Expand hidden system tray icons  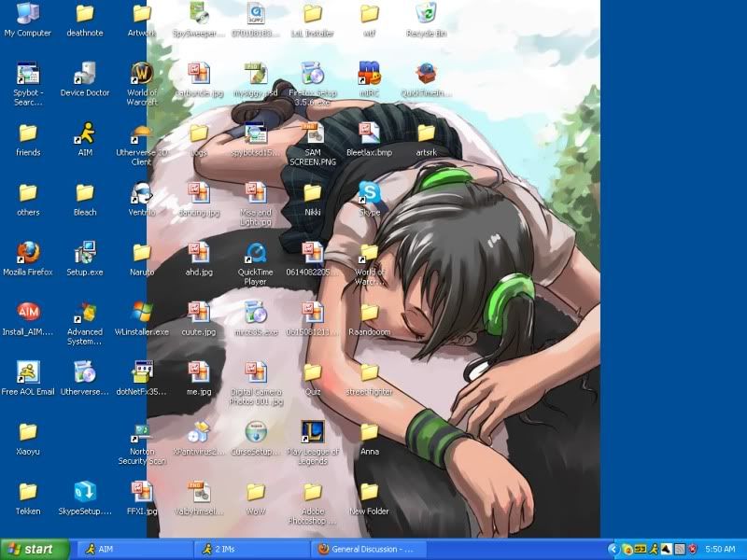613,549
